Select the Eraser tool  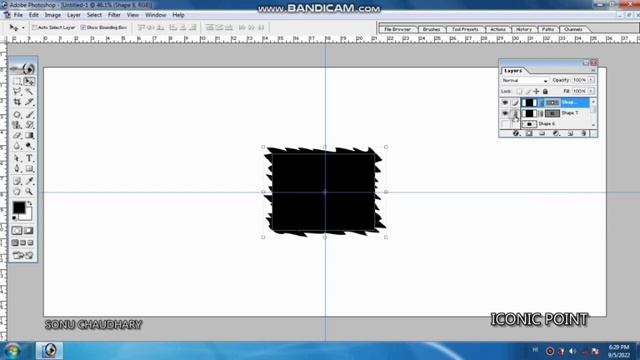point(17,135)
